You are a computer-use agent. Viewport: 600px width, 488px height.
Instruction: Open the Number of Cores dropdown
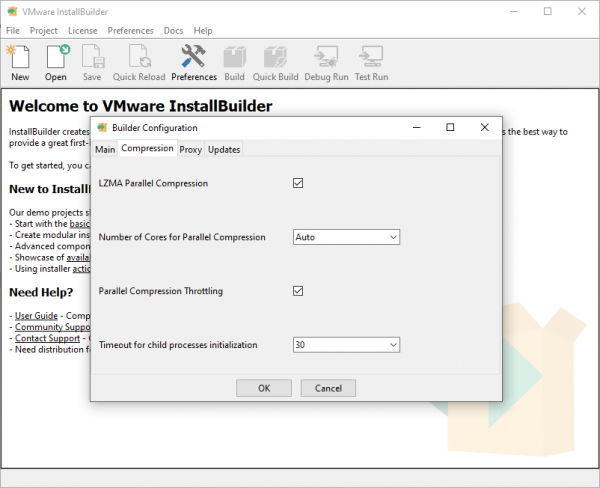(x=346, y=237)
